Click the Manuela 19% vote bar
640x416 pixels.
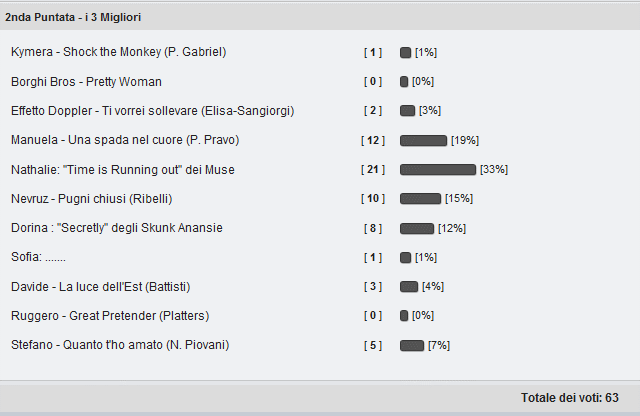click(x=424, y=140)
